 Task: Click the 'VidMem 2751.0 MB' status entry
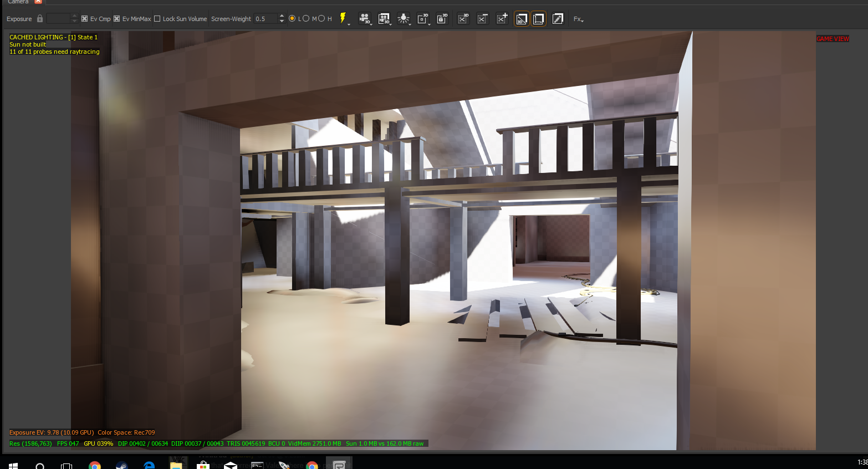315,443
